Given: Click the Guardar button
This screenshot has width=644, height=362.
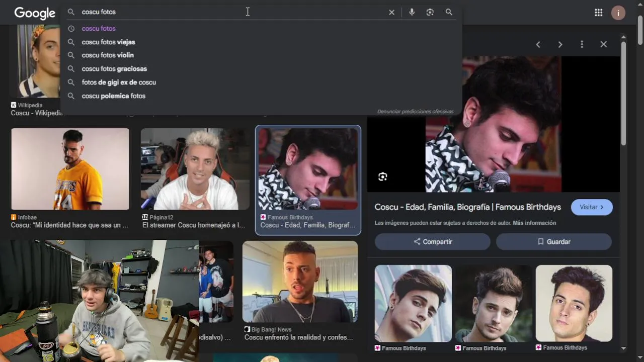Looking at the screenshot, I should click(554, 242).
